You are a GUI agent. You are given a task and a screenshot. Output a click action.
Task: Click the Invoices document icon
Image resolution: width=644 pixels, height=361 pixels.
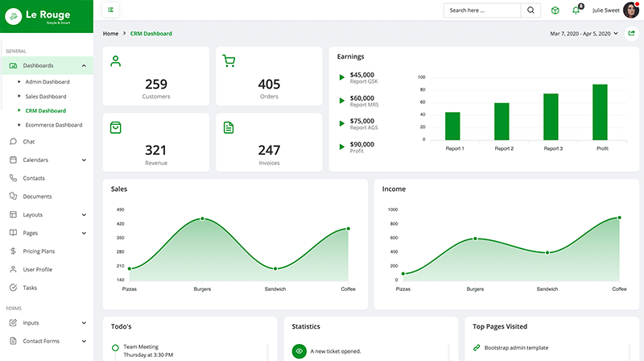229,127
